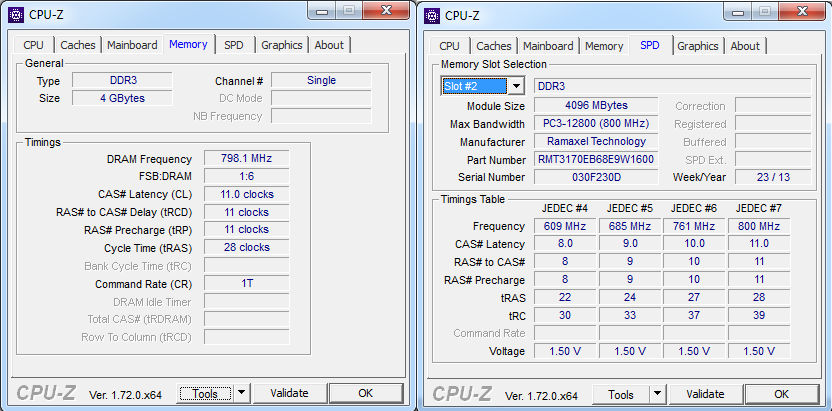Viewport: 832px width, 411px height.
Task: Switch to Mainboard tab in left window
Action: [x=132, y=45]
